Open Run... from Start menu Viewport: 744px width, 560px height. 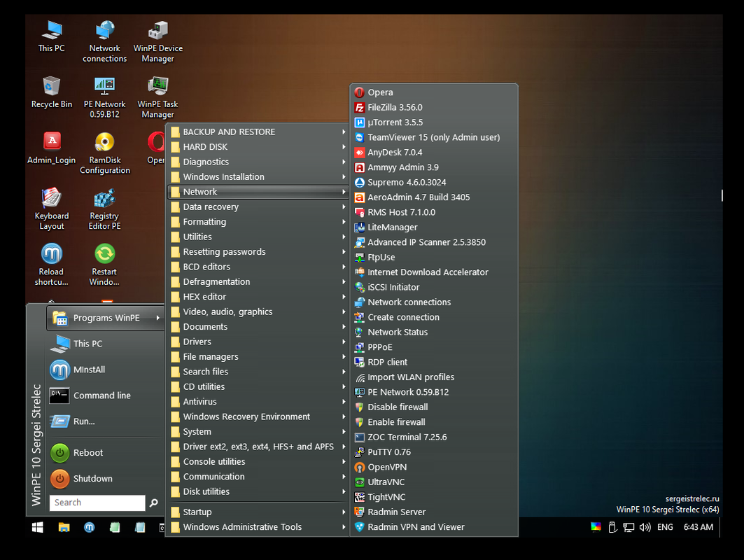point(106,421)
